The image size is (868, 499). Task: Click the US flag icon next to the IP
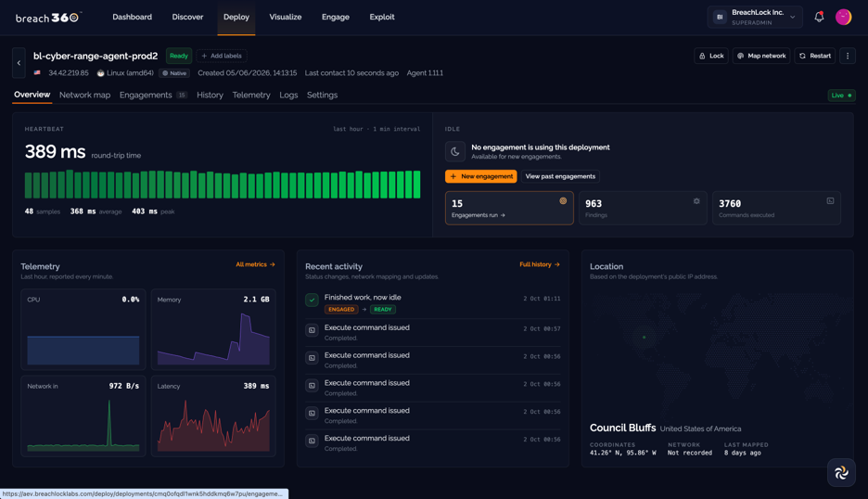(x=37, y=72)
